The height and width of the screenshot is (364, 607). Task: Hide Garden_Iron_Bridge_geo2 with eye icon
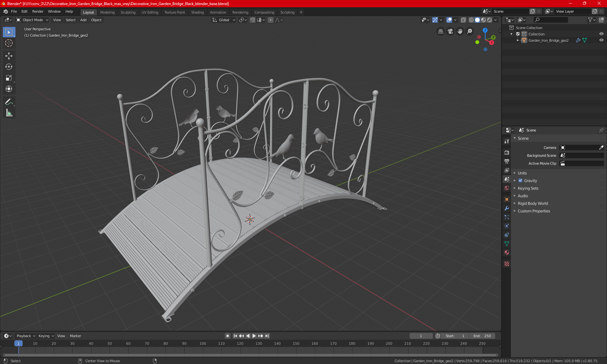coord(601,40)
